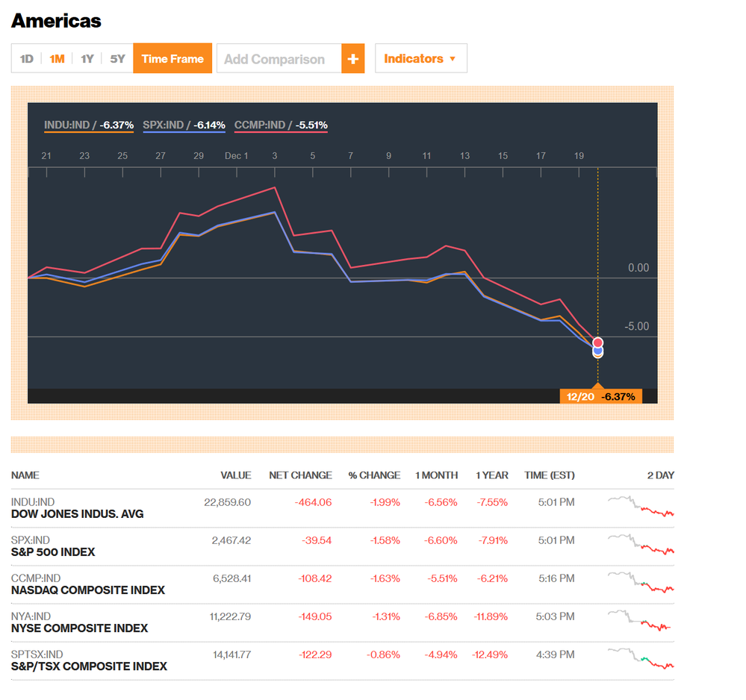746x700 pixels.
Task: Click the NET CHANGE column header
Action: 300,475
